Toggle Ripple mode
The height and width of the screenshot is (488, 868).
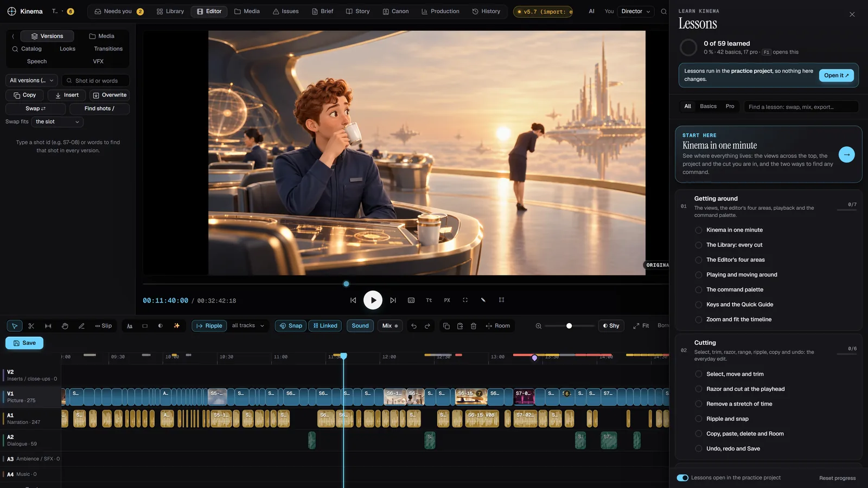(209, 326)
